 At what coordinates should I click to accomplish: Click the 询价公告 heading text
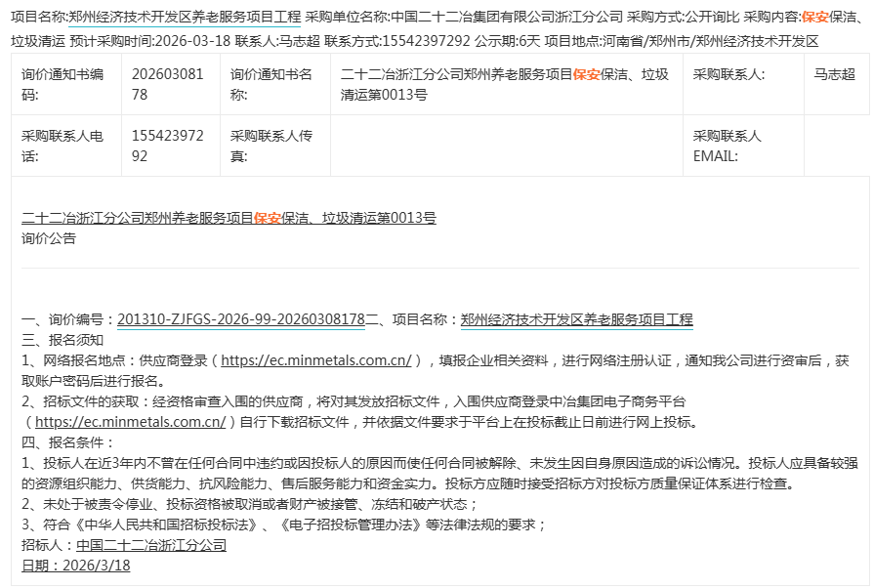(x=49, y=238)
